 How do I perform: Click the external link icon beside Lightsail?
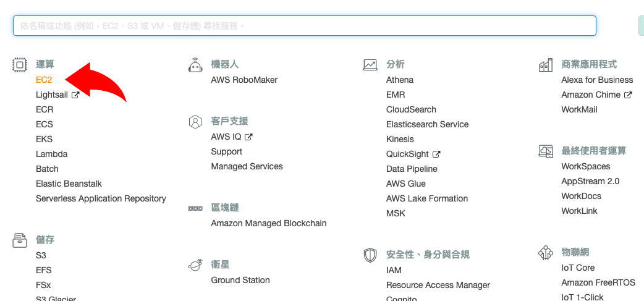tap(75, 95)
